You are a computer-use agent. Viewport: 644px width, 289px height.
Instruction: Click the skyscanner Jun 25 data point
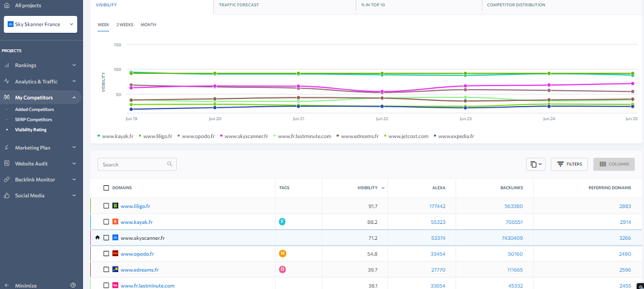point(632,83)
